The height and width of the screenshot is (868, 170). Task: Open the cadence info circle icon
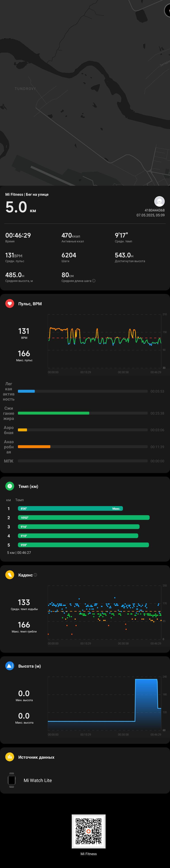click(x=36, y=575)
